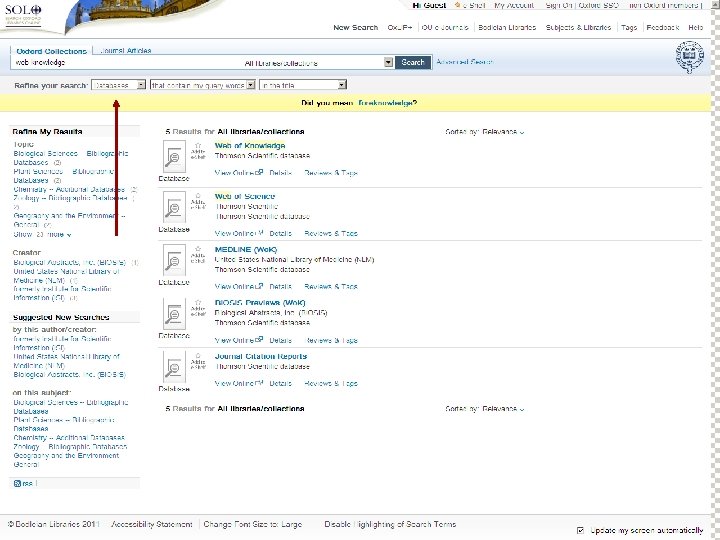Expand Show more topics
Screen dimensions: 720x540
pos(42,235)
